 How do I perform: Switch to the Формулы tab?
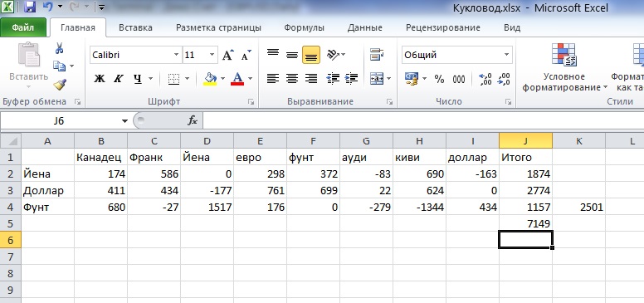coord(304,28)
